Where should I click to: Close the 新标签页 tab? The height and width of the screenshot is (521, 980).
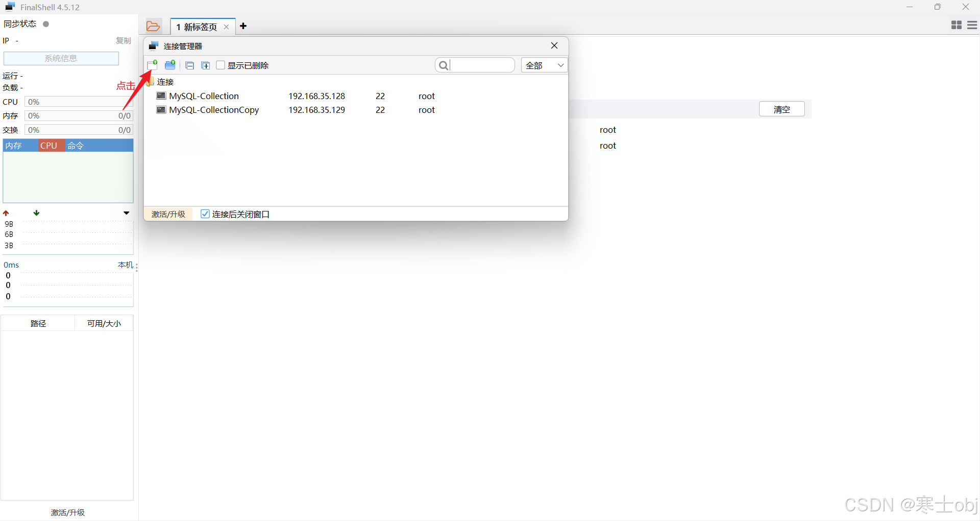(x=226, y=27)
